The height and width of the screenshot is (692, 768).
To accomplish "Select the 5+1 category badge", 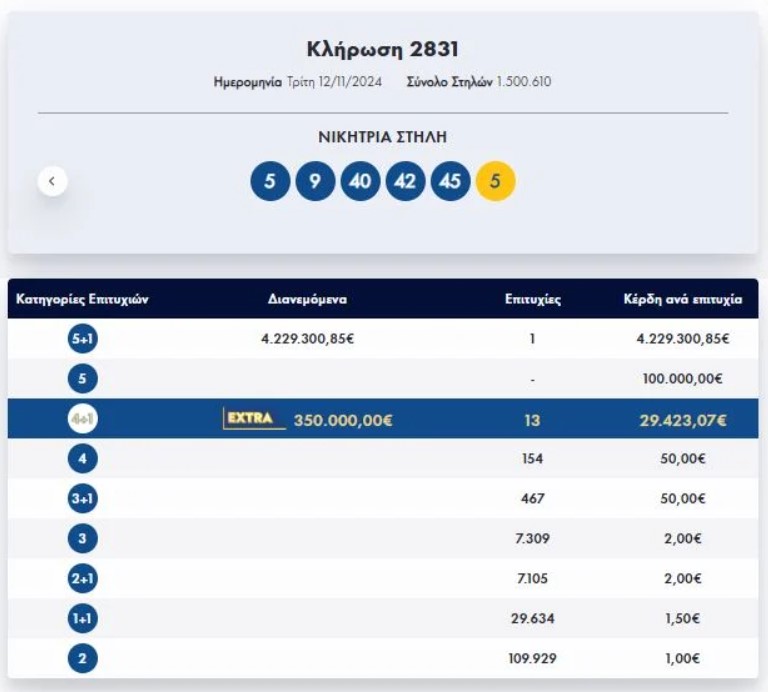I will [83, 339].
